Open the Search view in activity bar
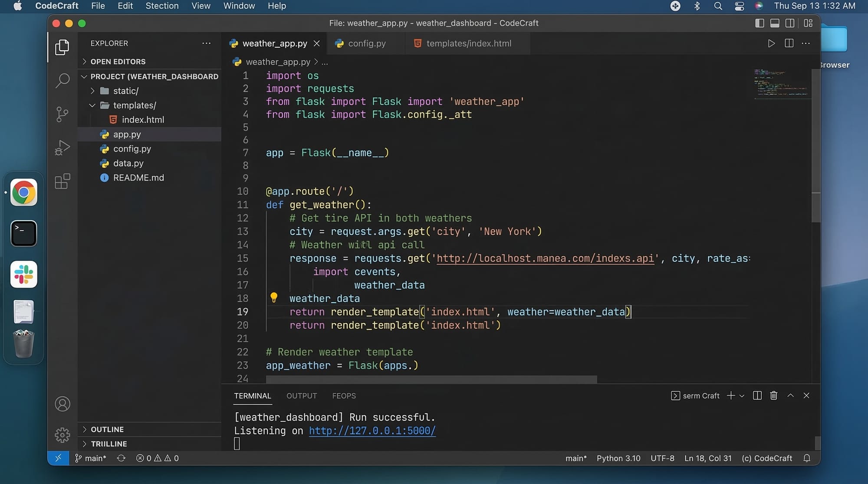The width and height of the screenshot is (868, 484). (x=62, y=80)
